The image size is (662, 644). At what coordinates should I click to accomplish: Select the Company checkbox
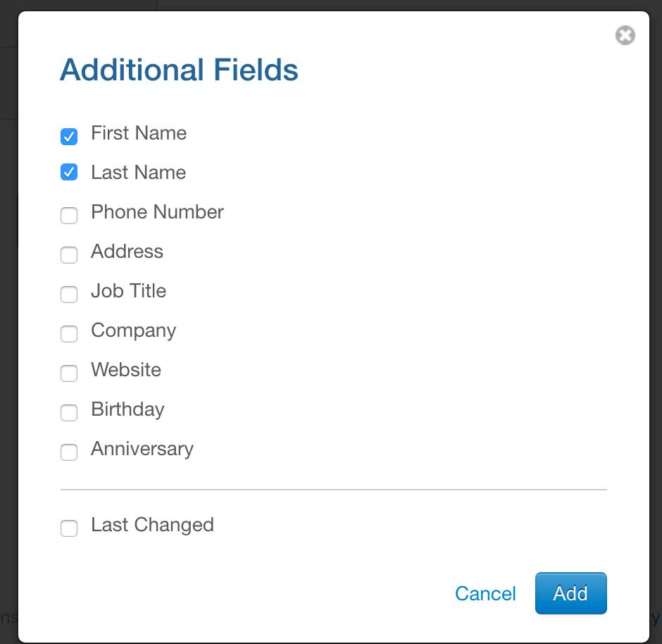[69, 334]
